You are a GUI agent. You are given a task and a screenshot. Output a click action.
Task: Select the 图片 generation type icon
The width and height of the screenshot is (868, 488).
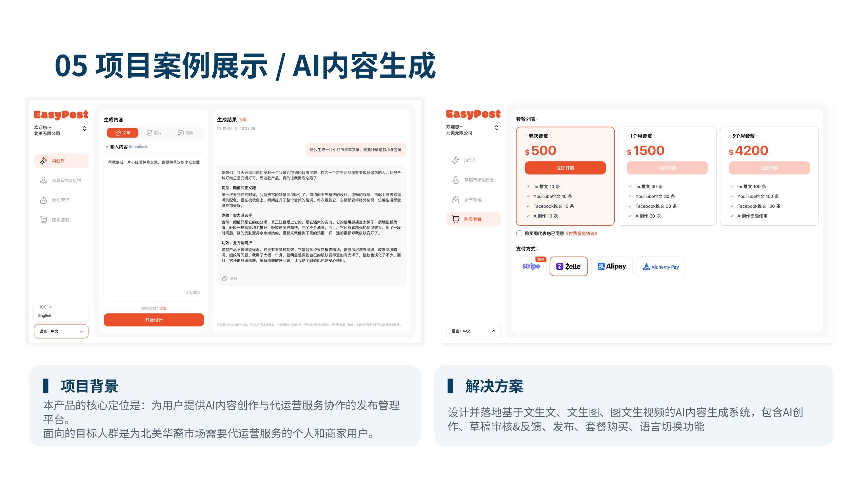[x=149, y=133]
